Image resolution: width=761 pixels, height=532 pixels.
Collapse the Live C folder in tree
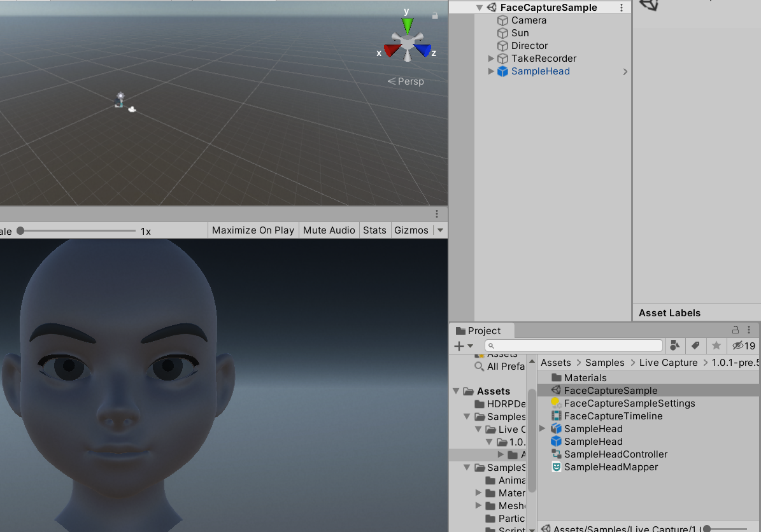[x=478, y=429]
